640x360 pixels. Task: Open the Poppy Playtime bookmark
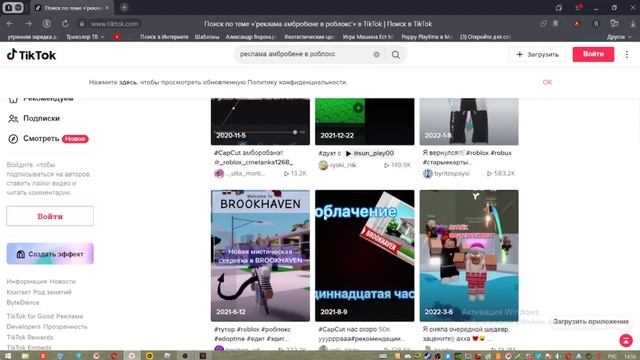point(427,37)
